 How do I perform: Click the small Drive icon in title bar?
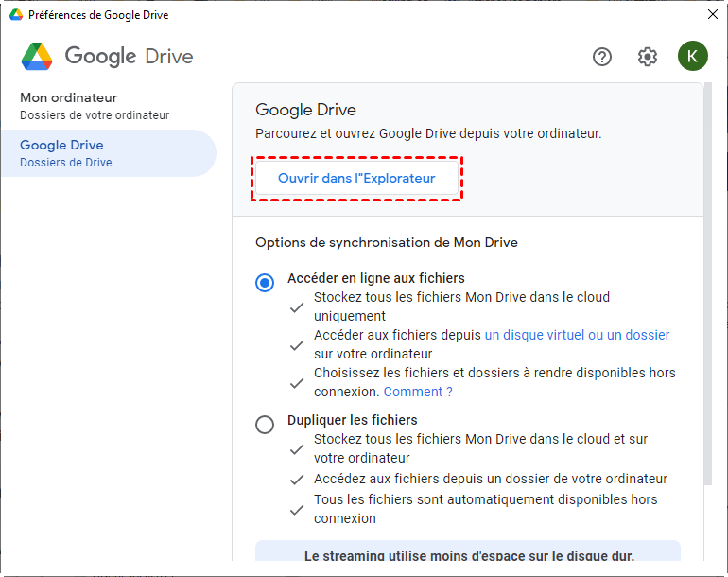tap(15, 15)
